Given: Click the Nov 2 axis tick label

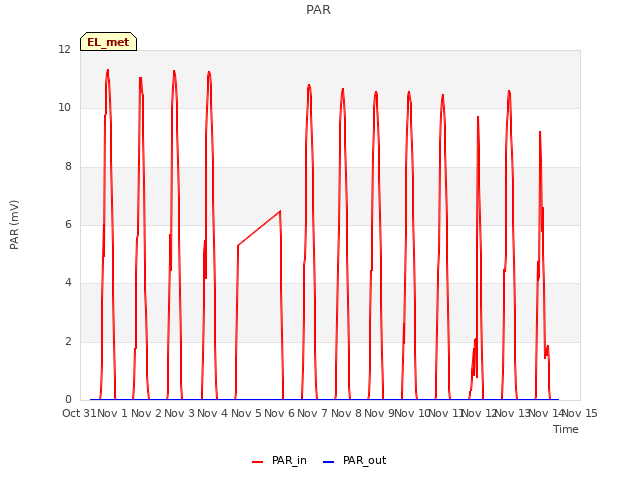Looking at the screenshot, I should (146, 413).
